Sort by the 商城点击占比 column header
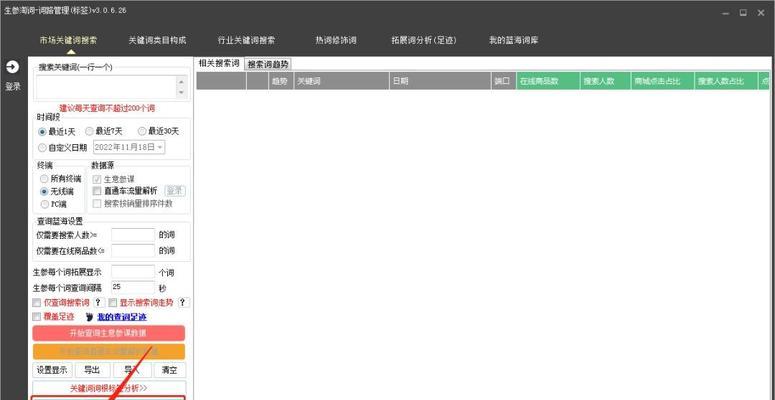 [x=662, y=81]
